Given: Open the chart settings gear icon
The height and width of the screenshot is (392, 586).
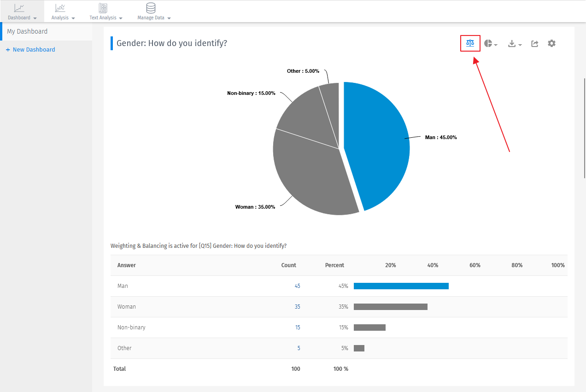Looking at the screenshot, I should click(551, 43).
